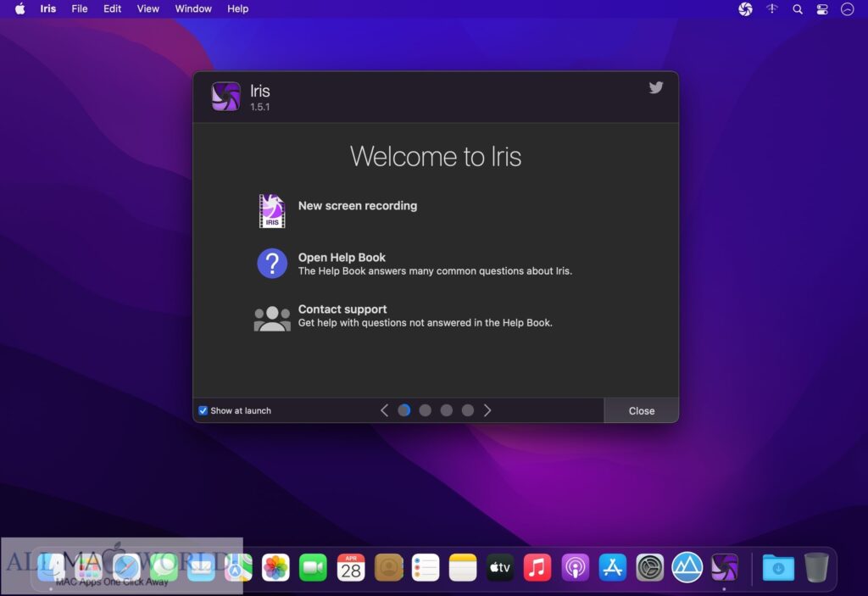
Task: Open the Apple menu
Action: click(x=20, y=8)
